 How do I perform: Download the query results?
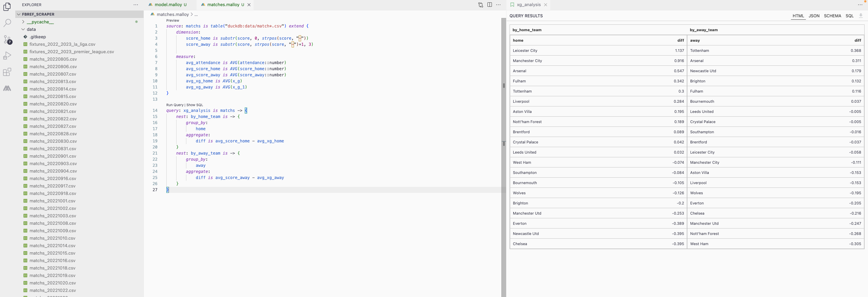pos(861,16)
